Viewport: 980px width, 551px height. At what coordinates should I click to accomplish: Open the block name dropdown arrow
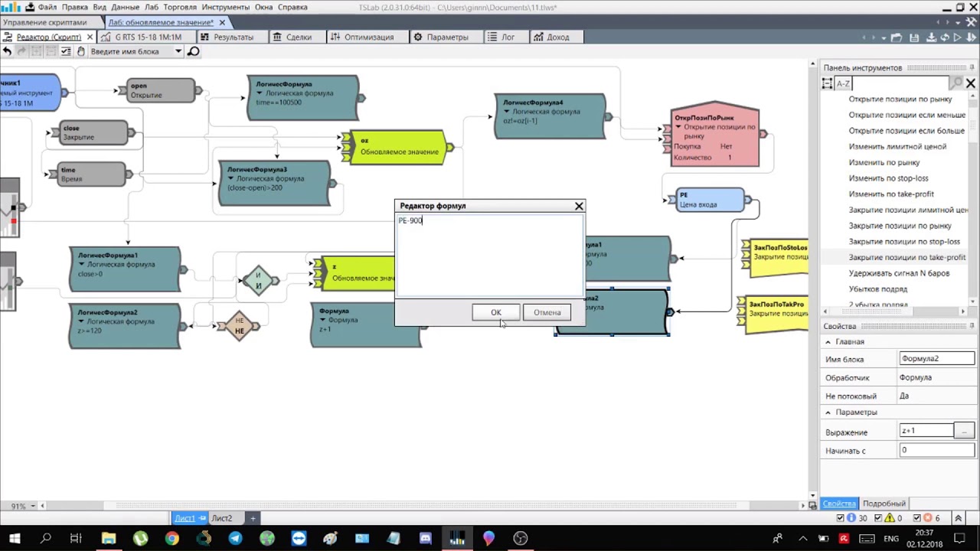pos(178,51)
